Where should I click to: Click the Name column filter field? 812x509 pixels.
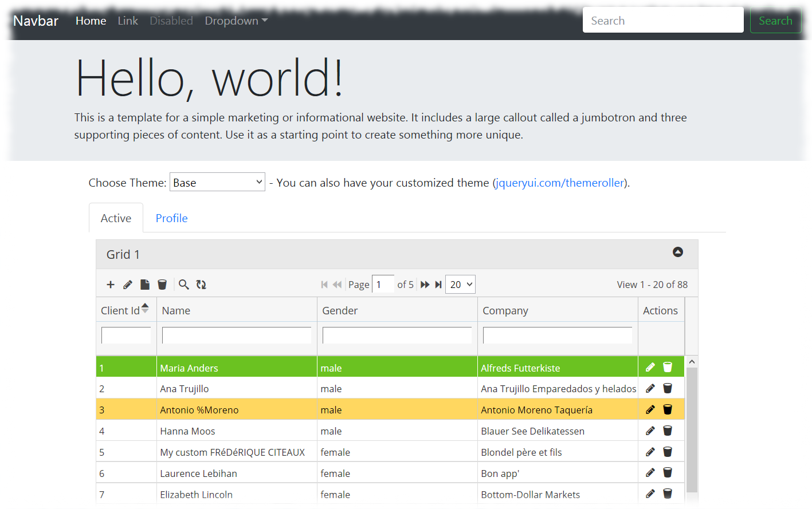(237, 335)
